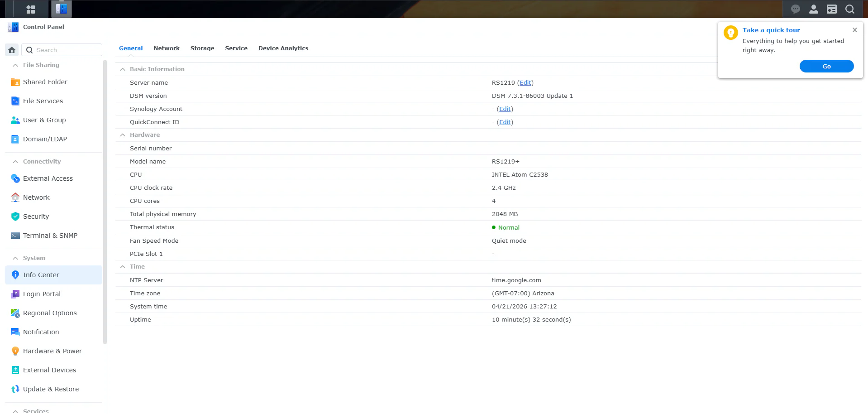868x414 pixels.
Task: Click the (GMT-07:00) Arizona time zone value
Action: click(523, 293)
